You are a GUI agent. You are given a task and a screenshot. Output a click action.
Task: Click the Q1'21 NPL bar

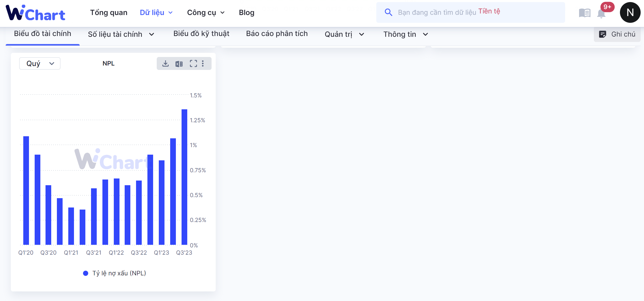pyautogui.click(x=71, y=226)
